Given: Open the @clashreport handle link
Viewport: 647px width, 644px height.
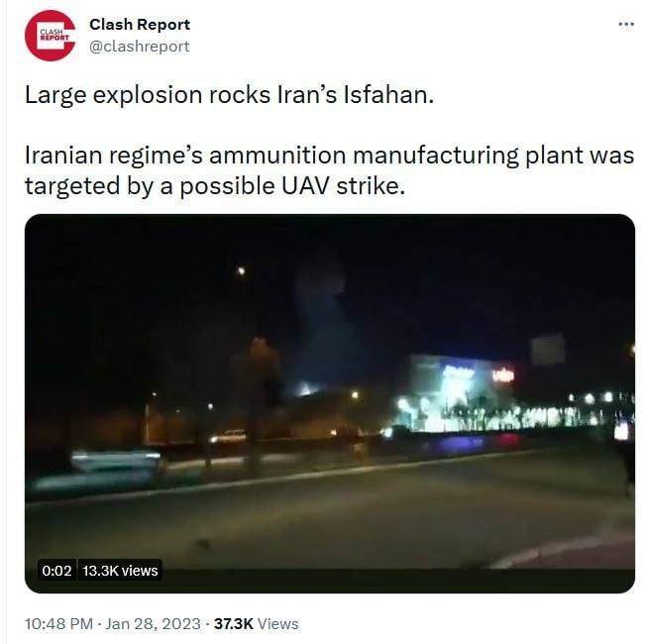Looking at the screenshot, I should (140, 47).
